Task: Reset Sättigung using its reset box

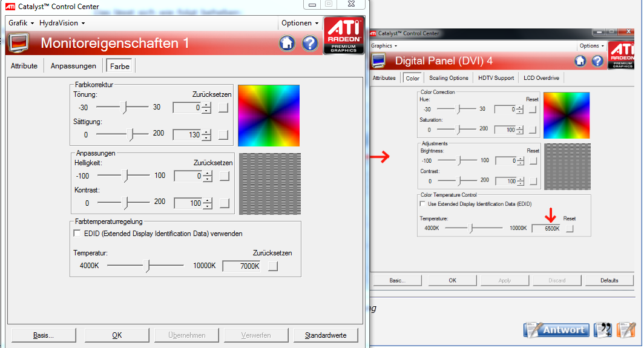Action: (x=223, y=135)
